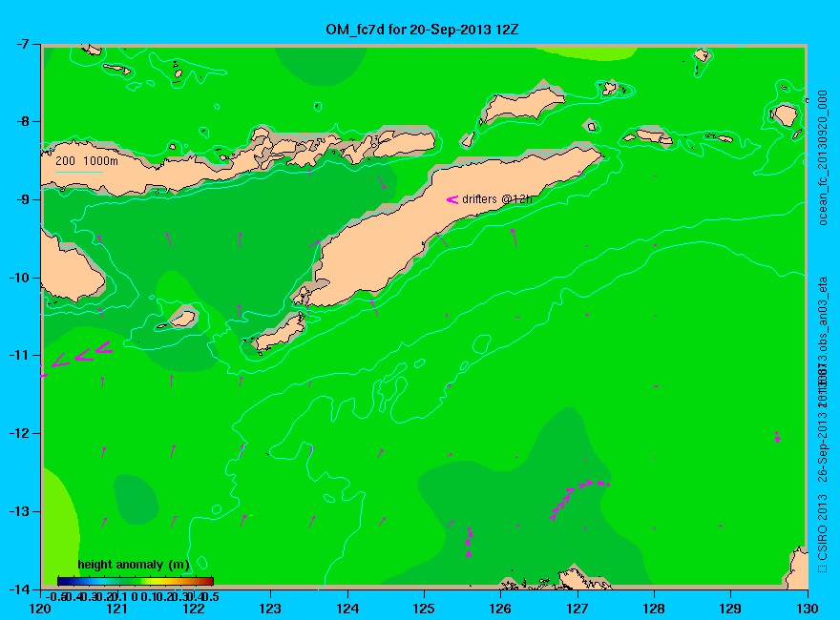Click the longitude tick label "128"
The height and width of the screenshot is (620, 840).
[654, 609]
